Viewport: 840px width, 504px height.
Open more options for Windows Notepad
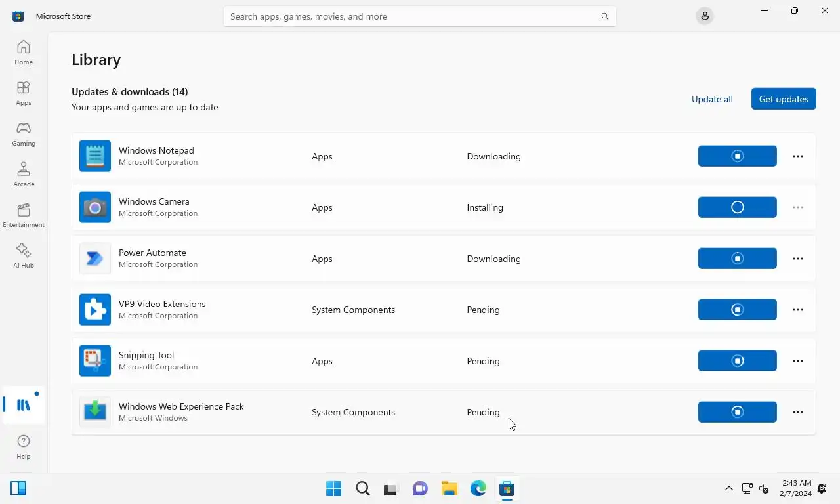click(x=798, y=156)
